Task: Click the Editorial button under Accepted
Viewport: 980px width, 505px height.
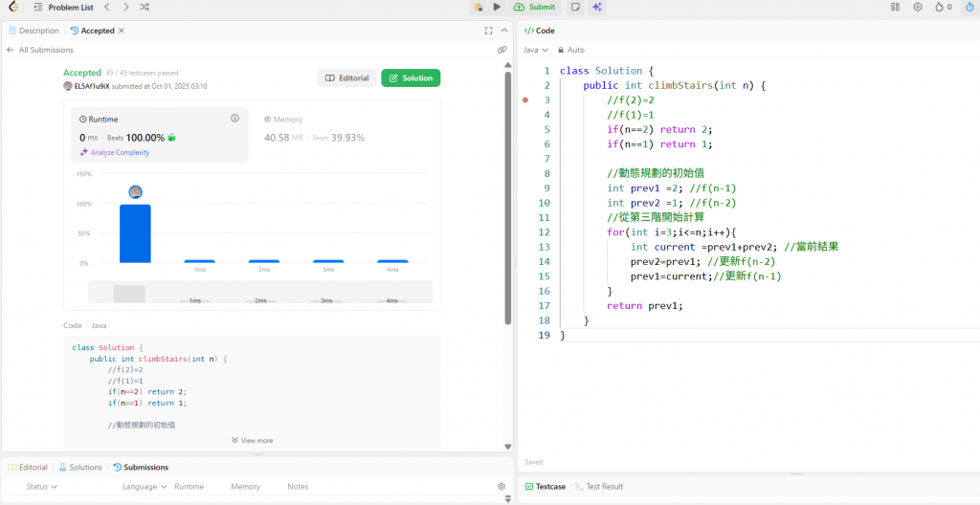Action: click(x=346, y=78)
